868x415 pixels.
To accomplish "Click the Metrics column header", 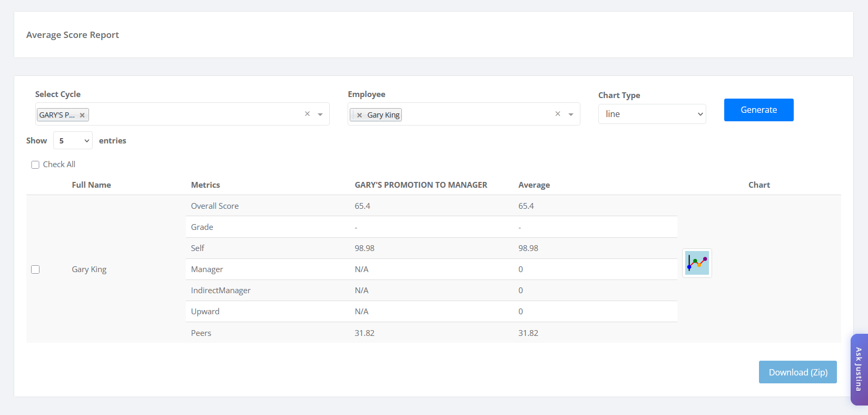I will pos(205,185).
